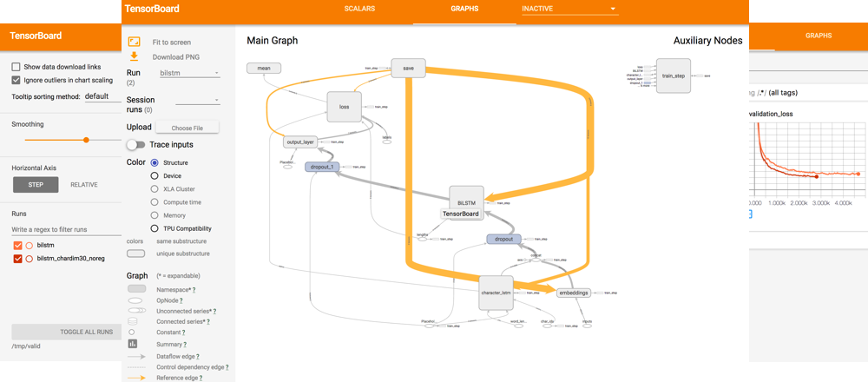
Task: Click the labels op node ellipse
Action: click(x=387, y=142)
